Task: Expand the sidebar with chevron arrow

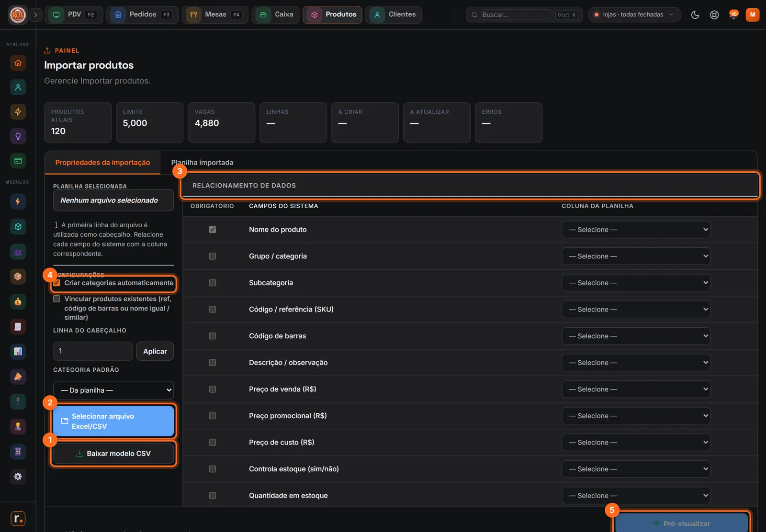Action: [x=35, y=15]
